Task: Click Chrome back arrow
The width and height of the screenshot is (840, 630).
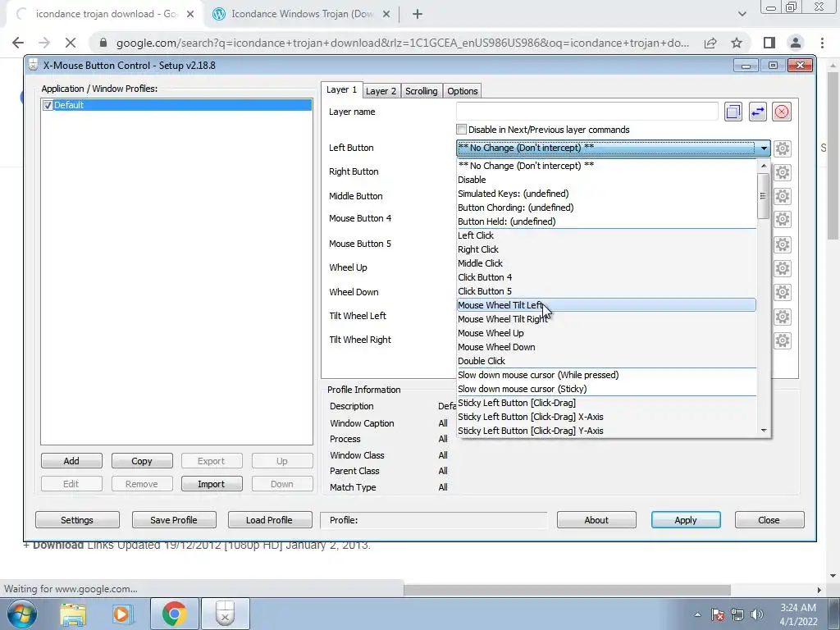Action: [x=18, y=43]
